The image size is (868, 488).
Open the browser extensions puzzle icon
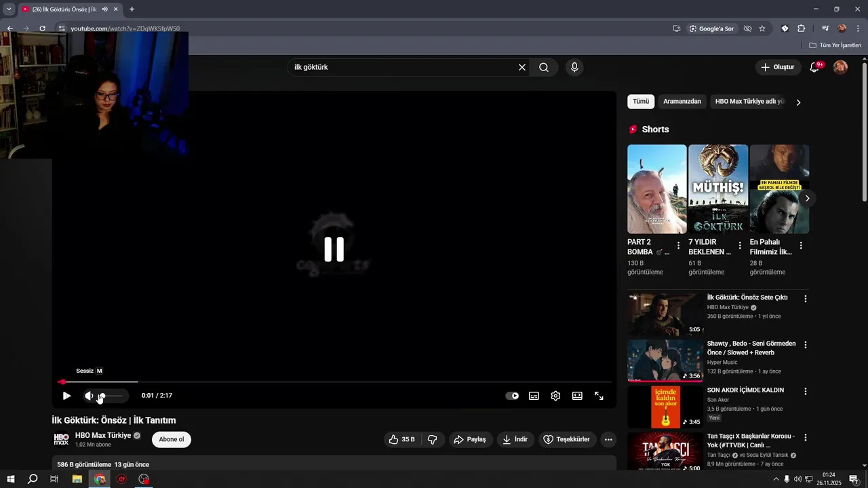pyautogui.click(x=802, y=28)
